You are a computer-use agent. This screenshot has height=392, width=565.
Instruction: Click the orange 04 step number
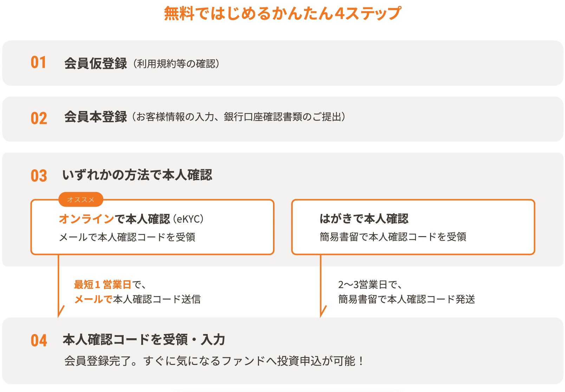(39, 340)
